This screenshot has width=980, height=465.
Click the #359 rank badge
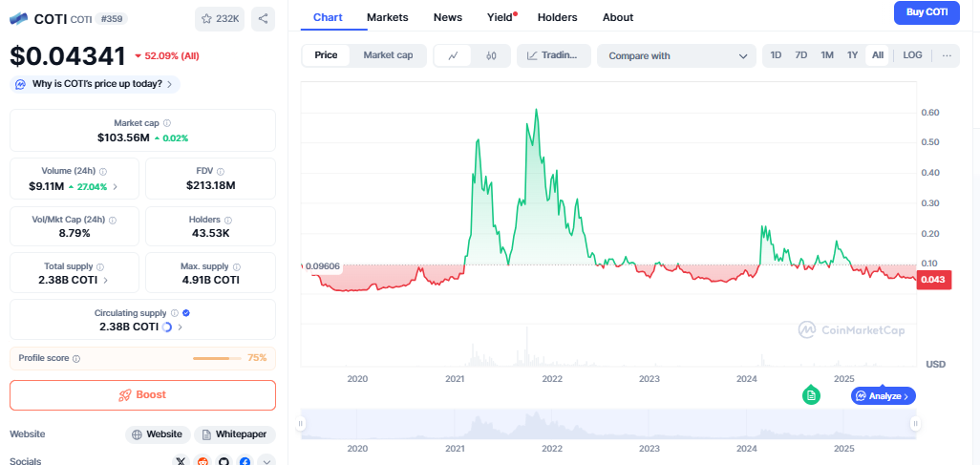(x=112, y=19)
